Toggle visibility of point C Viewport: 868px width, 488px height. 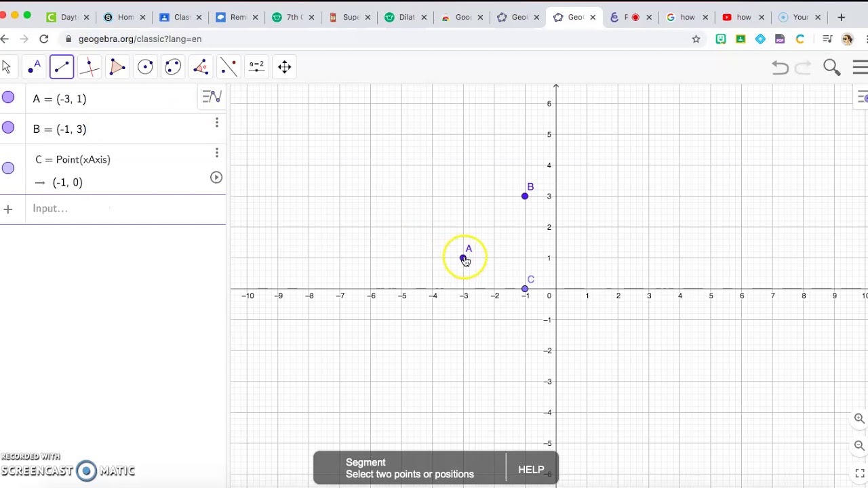(8, 168)
